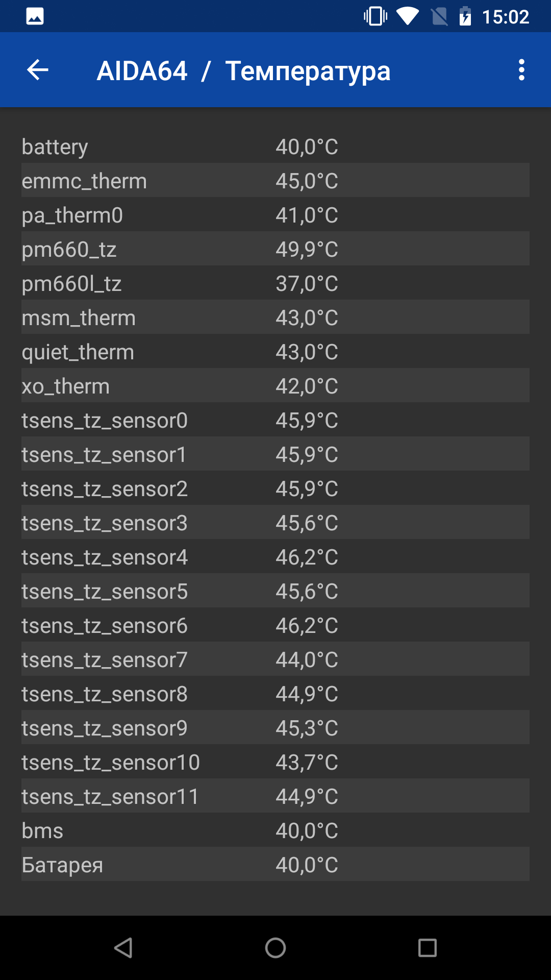Image resolution: width=551 pixels, height=980 pixels.
Task: Open recent apps with the square button
Action: (428, 948)
